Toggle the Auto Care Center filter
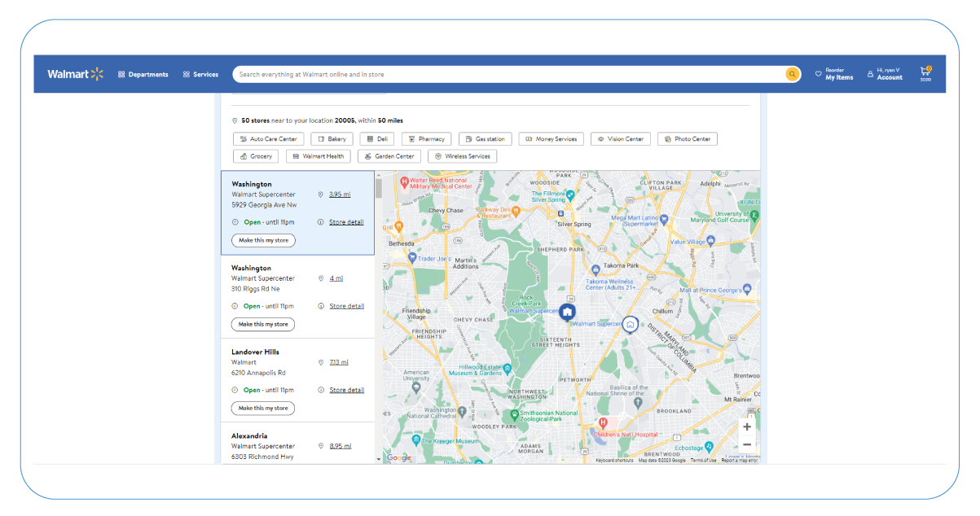This screenshot has width=980, height=516. [x=269, y=139]
